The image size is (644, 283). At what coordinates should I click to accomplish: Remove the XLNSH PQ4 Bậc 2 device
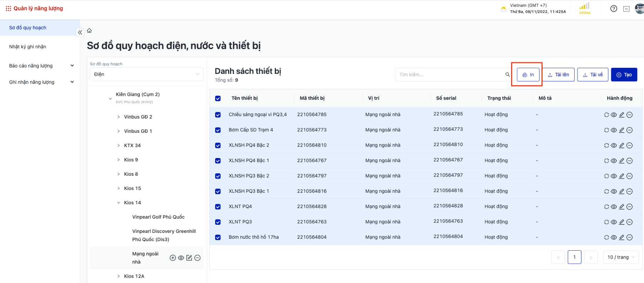629,145
